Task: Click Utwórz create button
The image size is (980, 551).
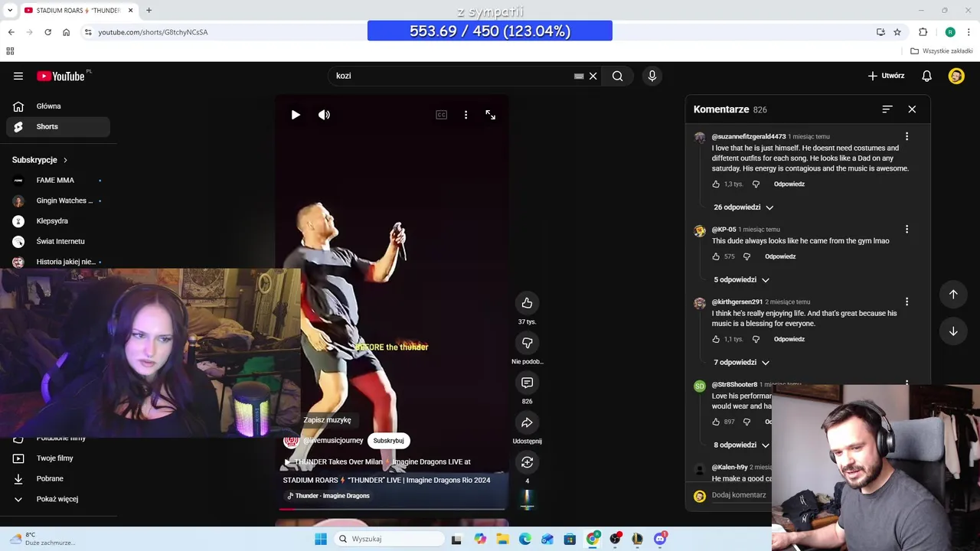Action: coord(886,76)
